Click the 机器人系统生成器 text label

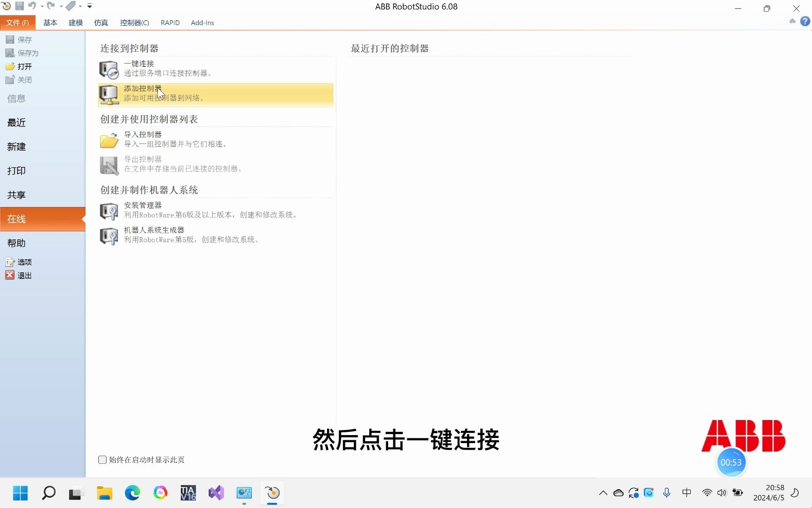pos(154,230)
